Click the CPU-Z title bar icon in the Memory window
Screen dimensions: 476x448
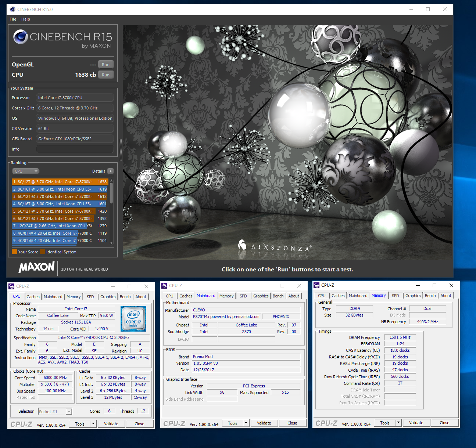pos(316,285)
